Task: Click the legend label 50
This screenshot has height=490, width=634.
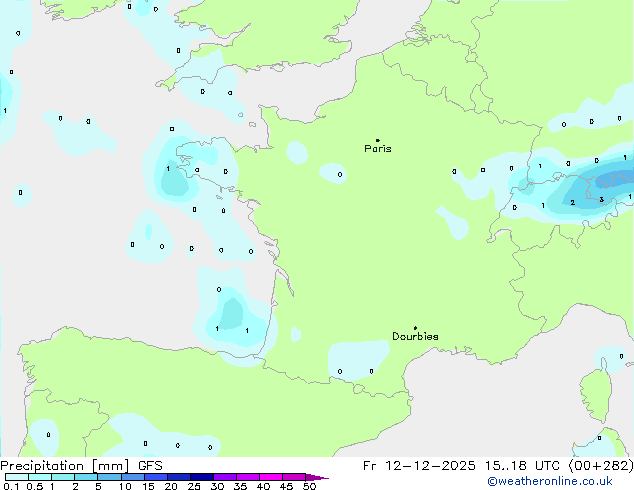Action: click(x=309, y=486)
